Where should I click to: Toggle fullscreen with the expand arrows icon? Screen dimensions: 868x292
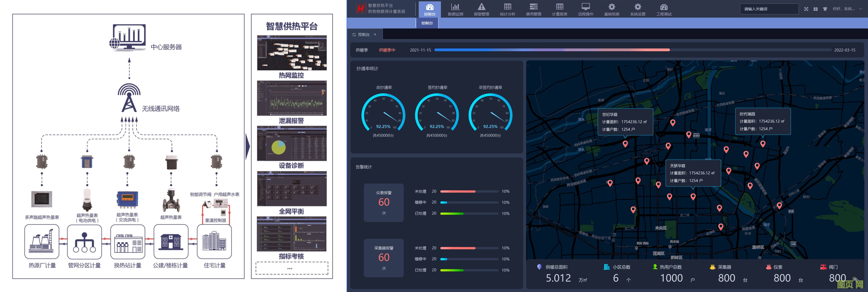(x=806, y=9)
